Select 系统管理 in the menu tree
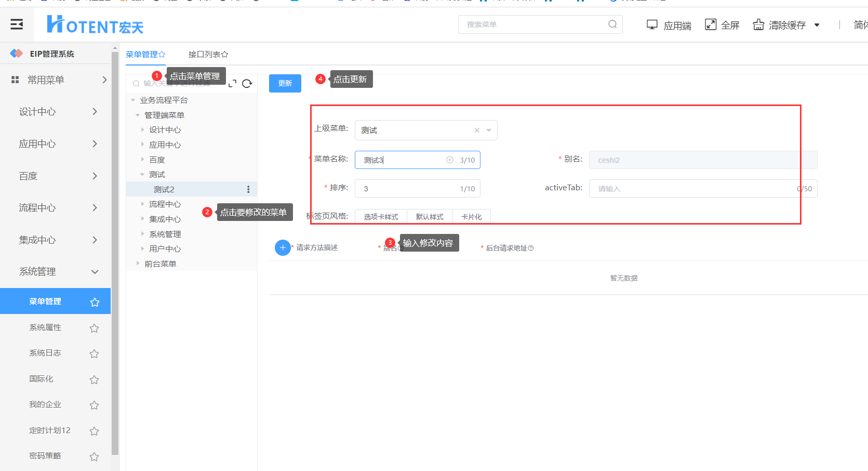 tap(165, 234)
